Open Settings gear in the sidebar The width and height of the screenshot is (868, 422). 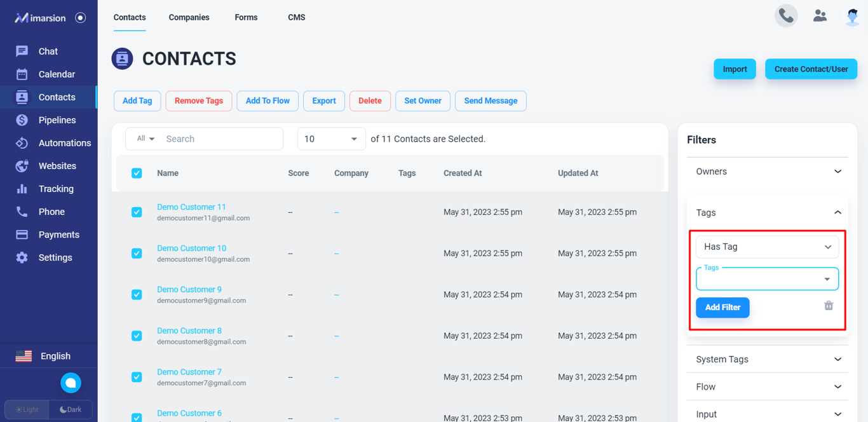[x=22, y=257]
